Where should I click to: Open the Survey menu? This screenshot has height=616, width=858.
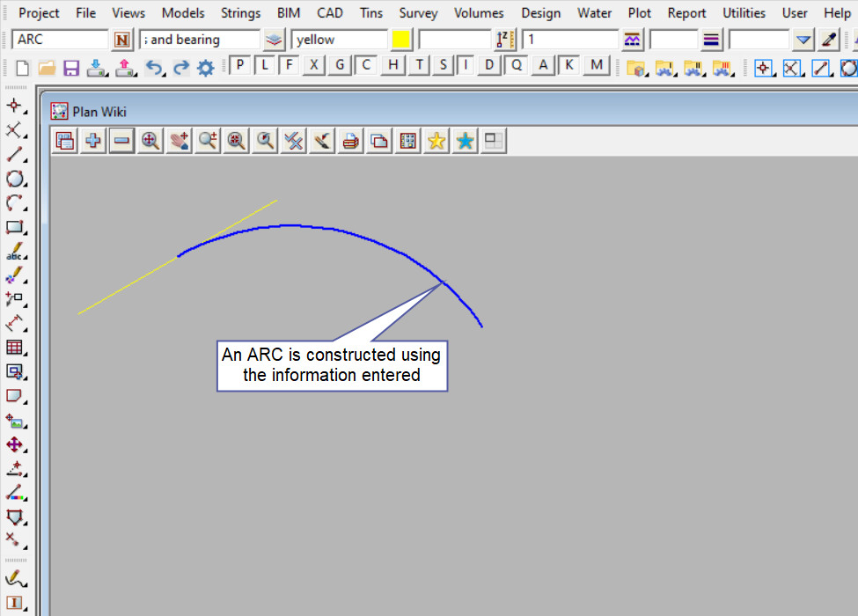pos(418,13)
